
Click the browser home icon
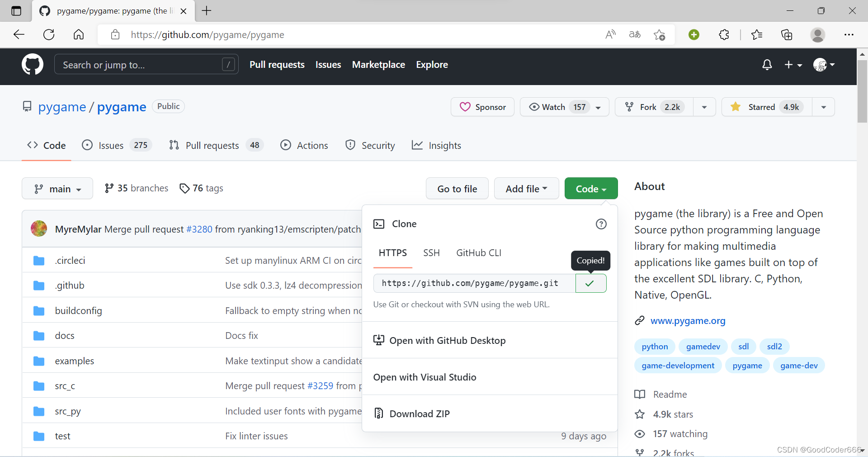(x=79, y=34)
